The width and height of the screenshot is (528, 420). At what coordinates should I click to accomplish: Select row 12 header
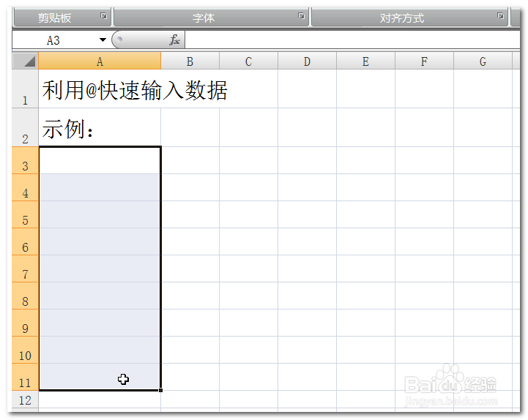click(x=25, y=400)
